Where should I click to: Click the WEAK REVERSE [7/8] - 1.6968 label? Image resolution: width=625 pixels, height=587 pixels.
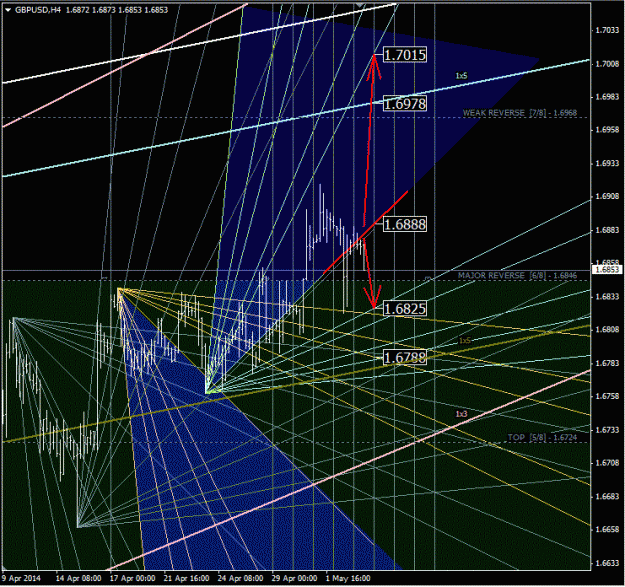click(x=520, y=113)
